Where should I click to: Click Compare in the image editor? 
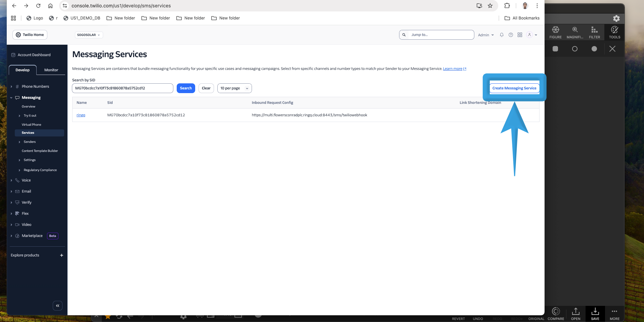pos(556,314)
